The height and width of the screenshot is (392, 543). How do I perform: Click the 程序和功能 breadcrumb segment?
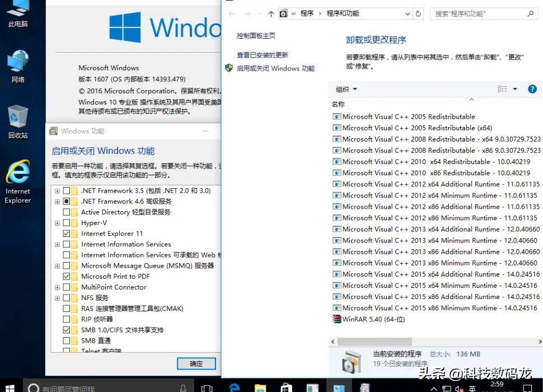[x=343, y=13]
